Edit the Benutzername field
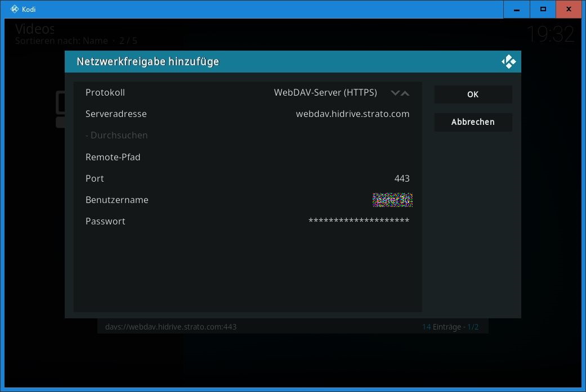Screen dimensions: 586x392 click(248, 200)
